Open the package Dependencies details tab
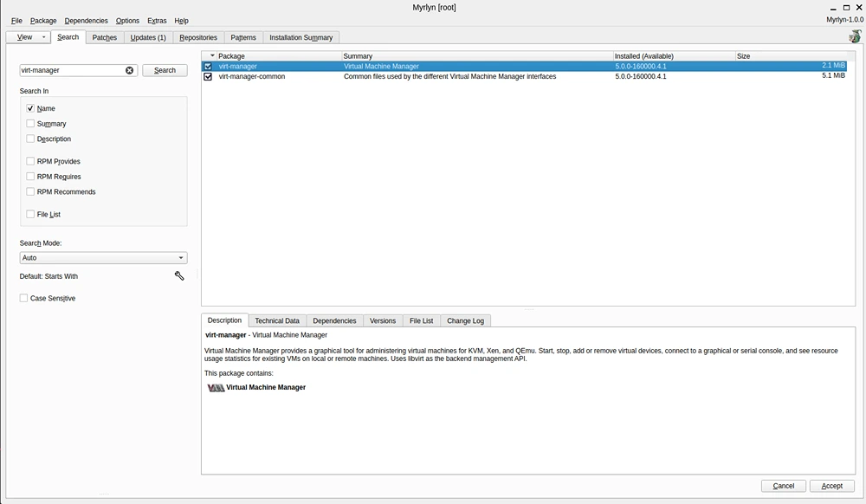The image size is (866, 504). coord(334,320)
